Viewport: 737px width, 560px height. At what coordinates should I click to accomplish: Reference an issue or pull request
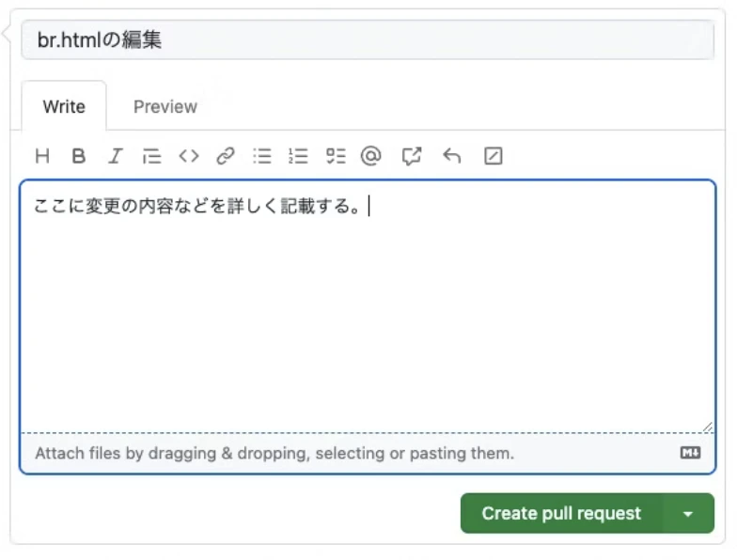412,156
